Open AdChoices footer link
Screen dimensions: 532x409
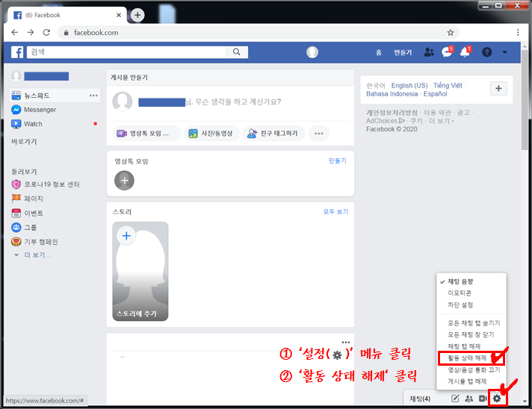[x=385, y=121]
